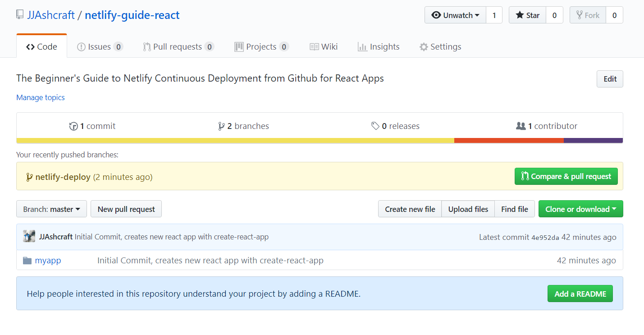Click the yellow language bar segment
Image resolution: width=644 pixels, height=335 pixels.
235,141
